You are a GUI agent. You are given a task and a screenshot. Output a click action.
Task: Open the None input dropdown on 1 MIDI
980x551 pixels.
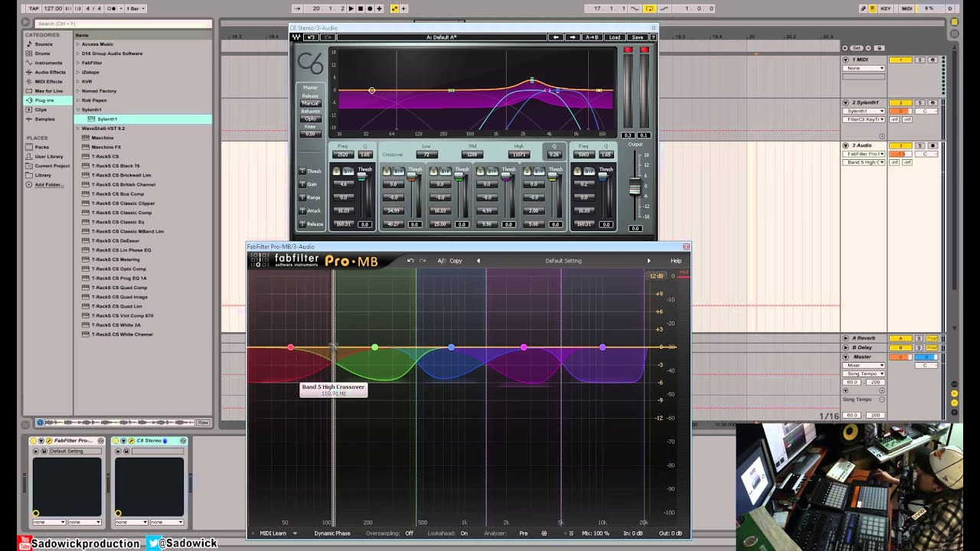(x=864, y=68)
